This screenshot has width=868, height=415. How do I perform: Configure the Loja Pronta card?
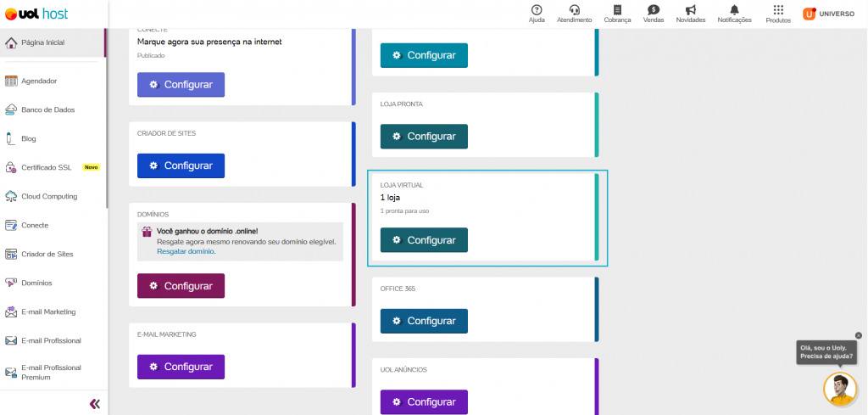[424, 137]
